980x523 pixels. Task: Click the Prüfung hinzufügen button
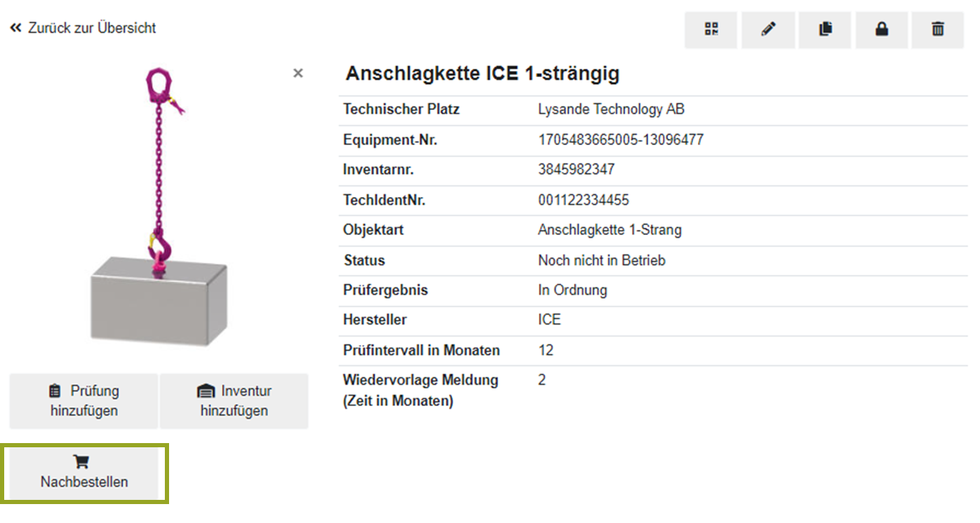pos(84,400)
